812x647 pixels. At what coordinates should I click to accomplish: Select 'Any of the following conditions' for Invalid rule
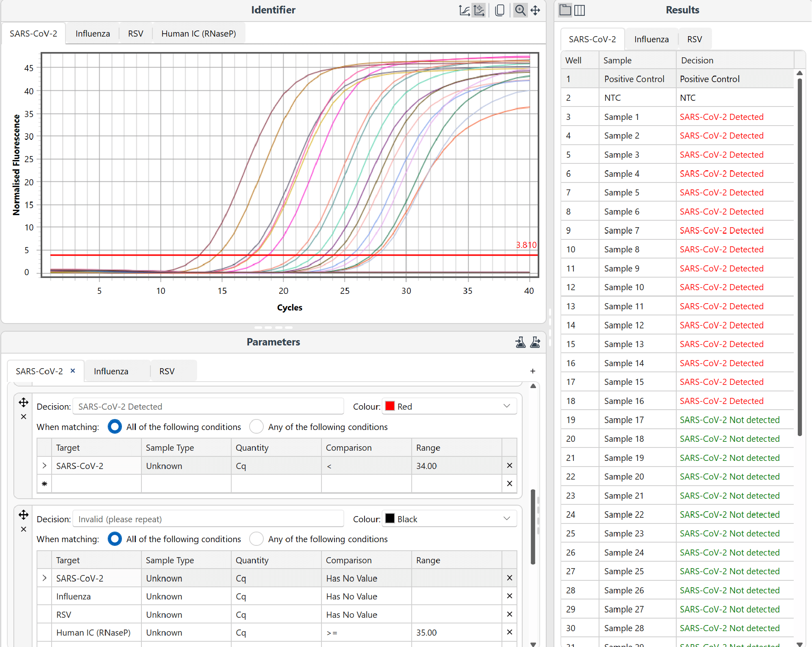pyautogui.click(x=256, y=539)
